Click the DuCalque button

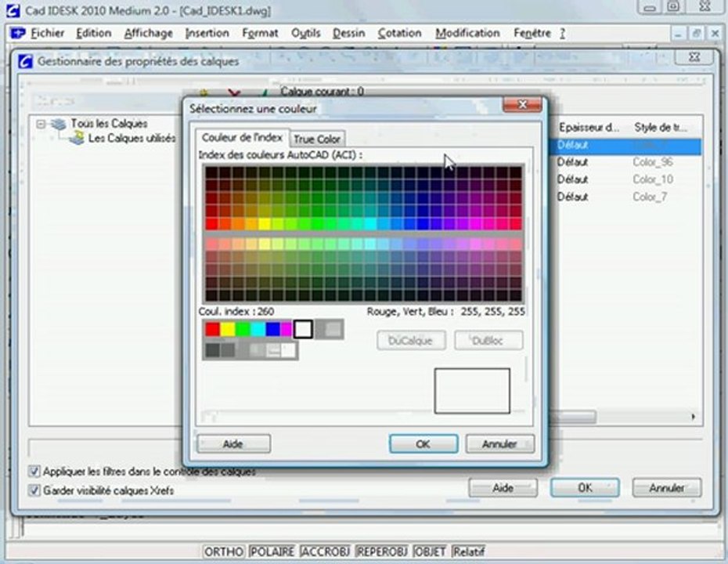[411, 341]
